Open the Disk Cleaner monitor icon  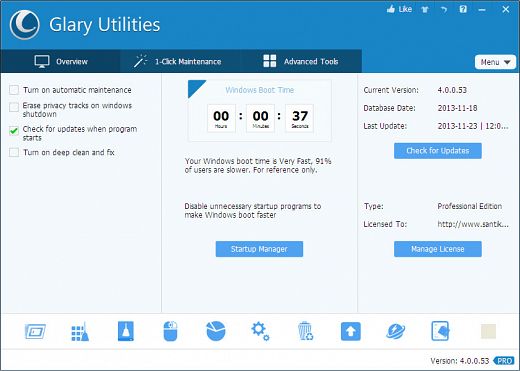35,331
